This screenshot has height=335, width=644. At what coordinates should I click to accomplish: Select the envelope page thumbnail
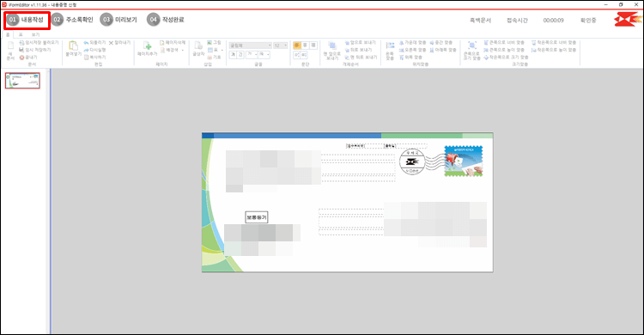(22, 81)
